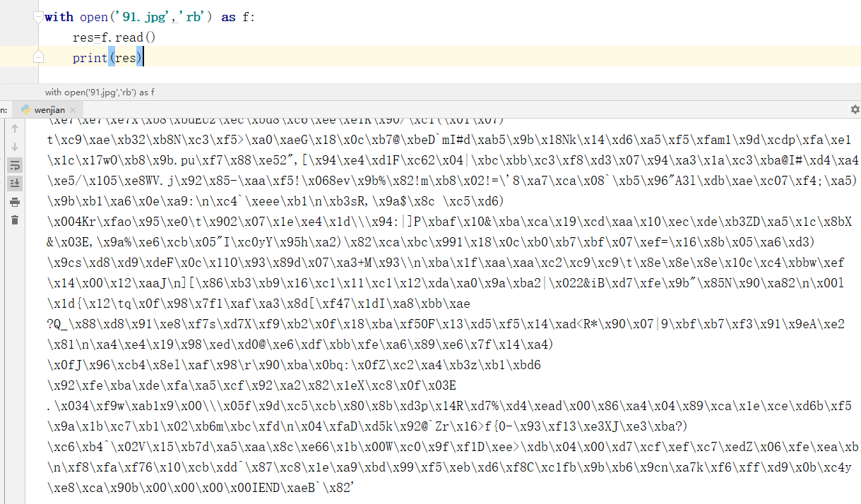Clear console output with trash icon
Screen dimensions: 861x504
click(15, 220)
